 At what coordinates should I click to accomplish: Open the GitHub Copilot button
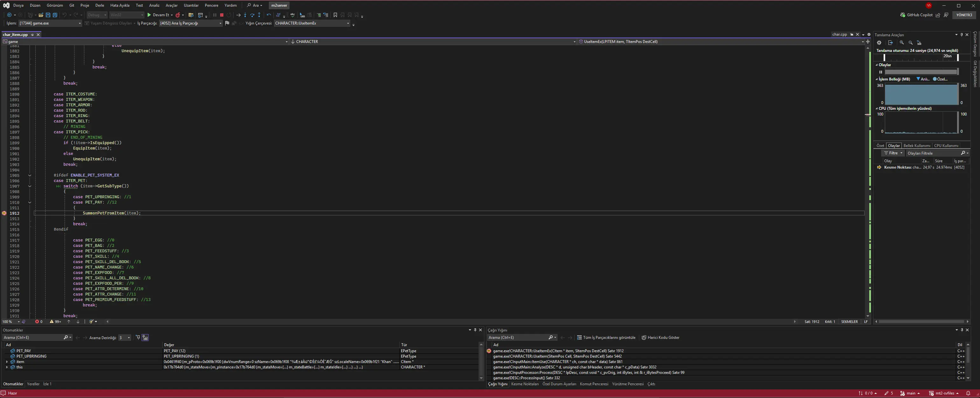pyautogui.click(x=916, y=15)
